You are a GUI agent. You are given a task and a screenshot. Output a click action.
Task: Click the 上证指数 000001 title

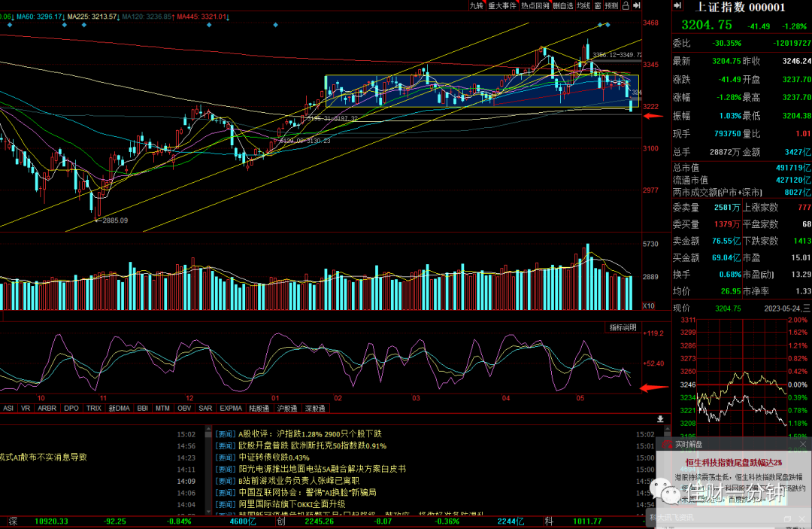tap(741, 7)
